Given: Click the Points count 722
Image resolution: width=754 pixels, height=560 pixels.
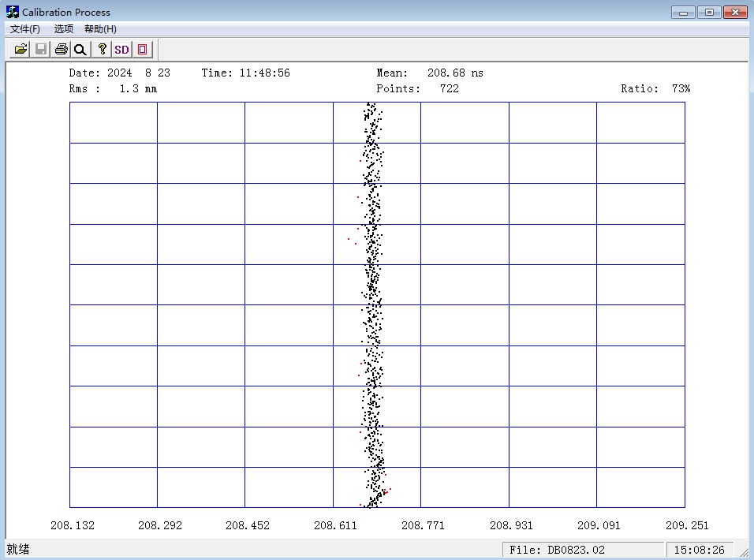Looking at the screenshot, I should tap(449, 89).
